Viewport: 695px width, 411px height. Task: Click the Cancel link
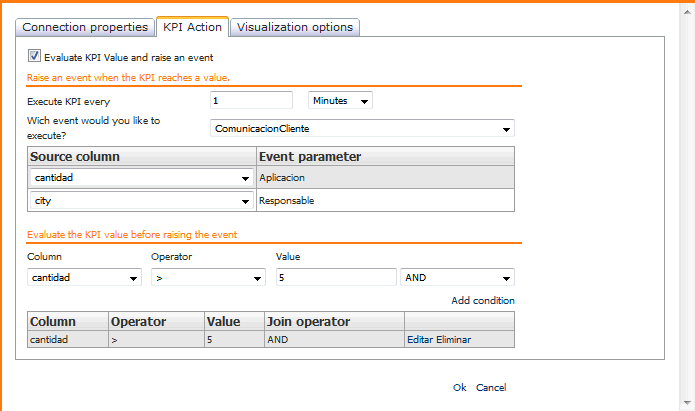pos(491,387)
